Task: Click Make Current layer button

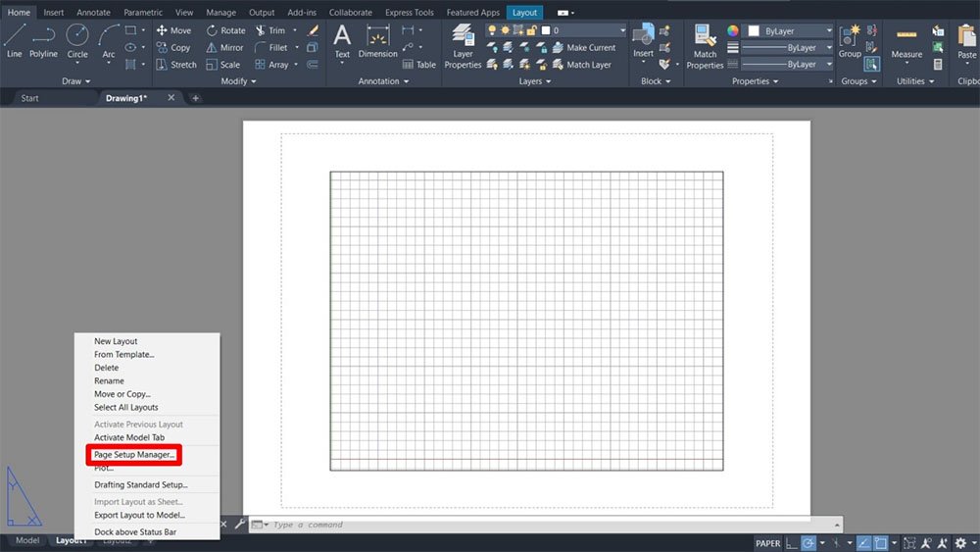Action: (584, 47)
